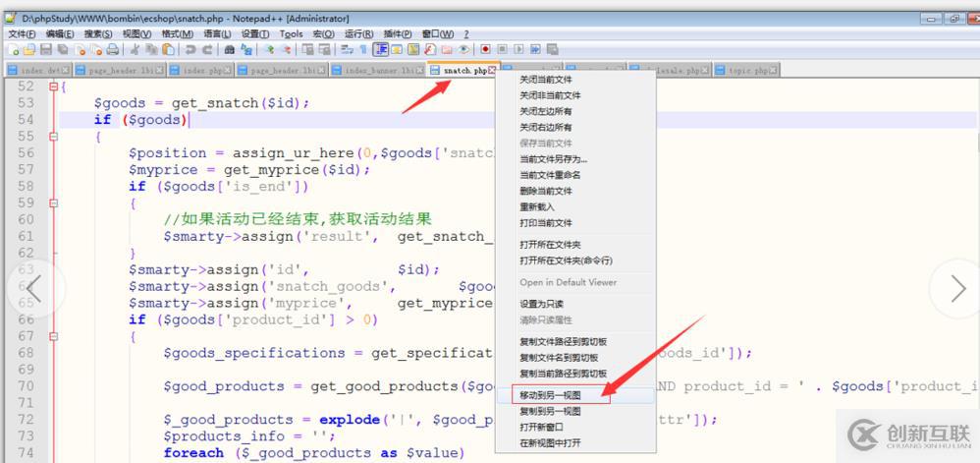The image size is (980, 463).
Task: Click the Redo arrow icon
Action: tap(207, 50)
